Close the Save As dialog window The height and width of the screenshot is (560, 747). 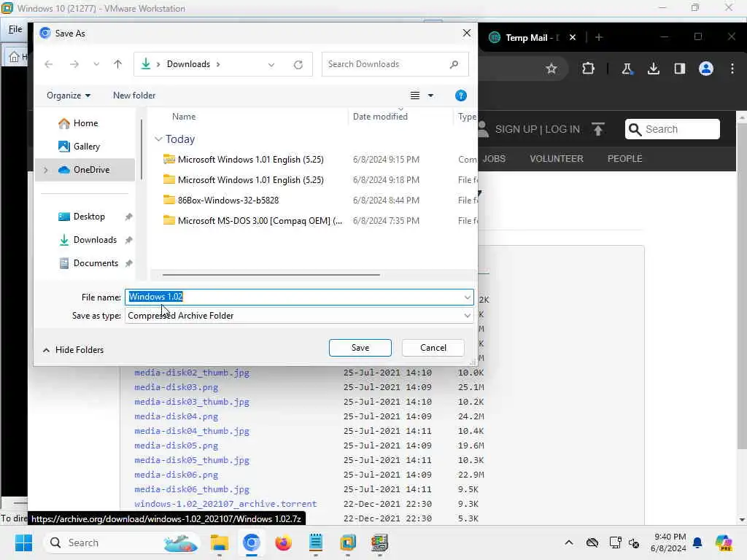466,33
